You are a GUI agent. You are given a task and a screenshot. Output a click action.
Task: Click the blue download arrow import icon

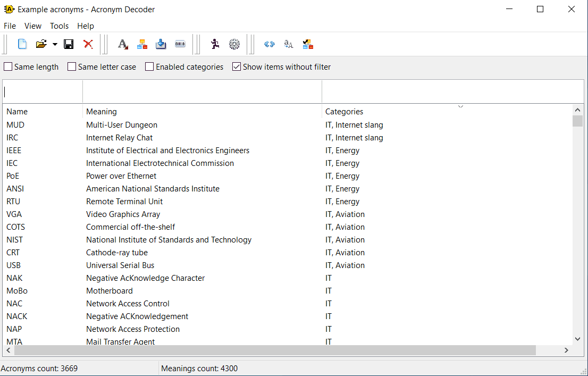161,44
